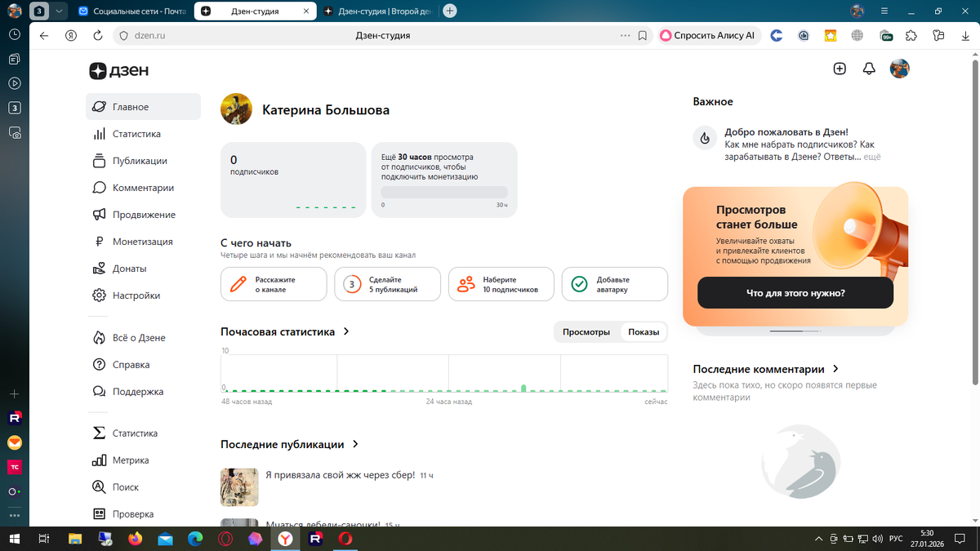Expand Почасовая статистика via its arrow
980x551 pixels.
[x=346, y=331]
